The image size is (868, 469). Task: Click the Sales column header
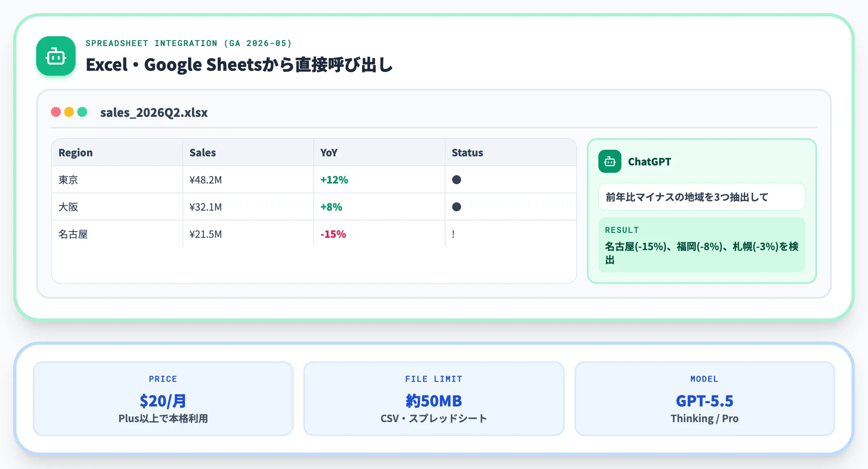(x=248, y=153)
